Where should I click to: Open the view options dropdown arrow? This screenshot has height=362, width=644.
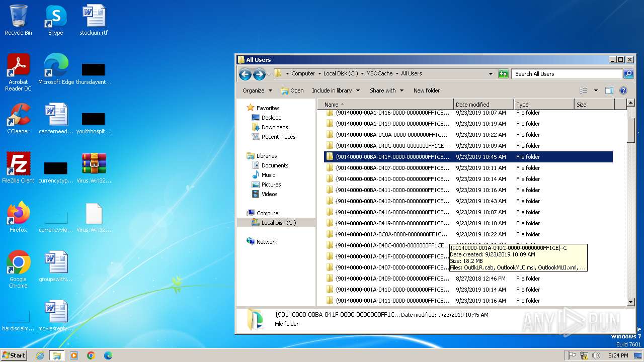[596, 90]
